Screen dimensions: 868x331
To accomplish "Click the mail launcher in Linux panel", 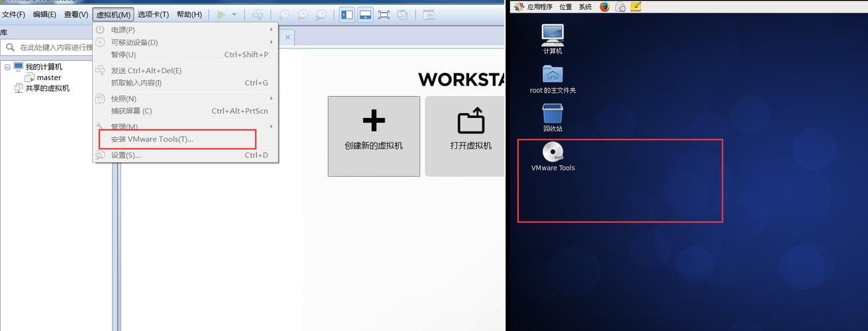I will pos(620,7).
